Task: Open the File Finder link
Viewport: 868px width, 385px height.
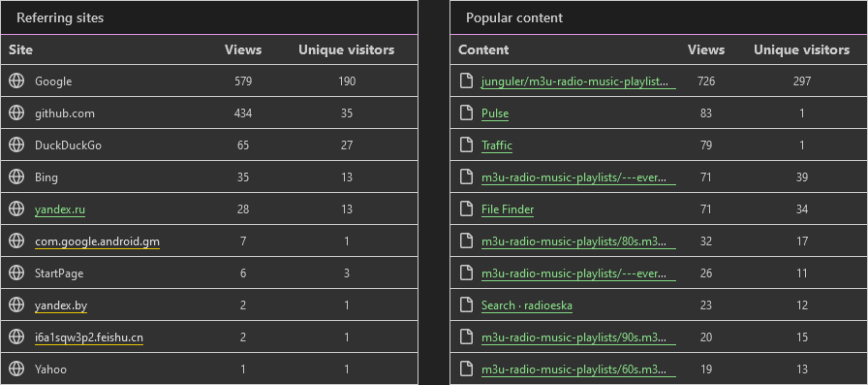Action: (508, 209)
